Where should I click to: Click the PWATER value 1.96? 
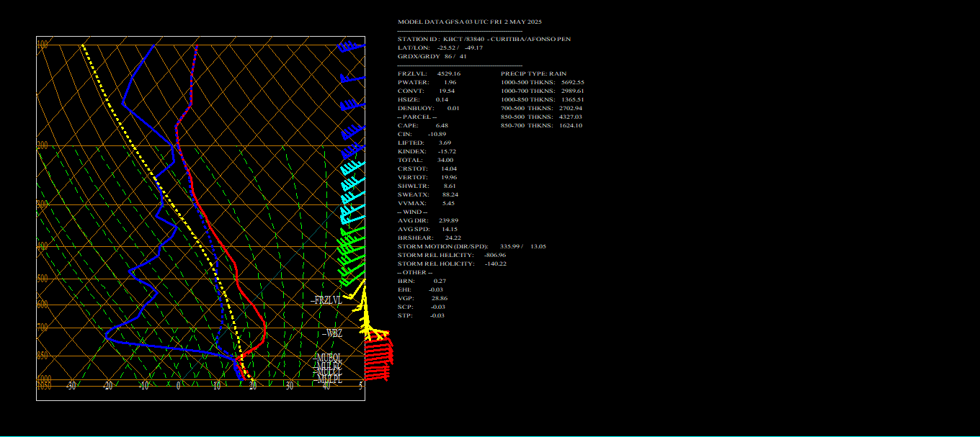tap(450, 82)
